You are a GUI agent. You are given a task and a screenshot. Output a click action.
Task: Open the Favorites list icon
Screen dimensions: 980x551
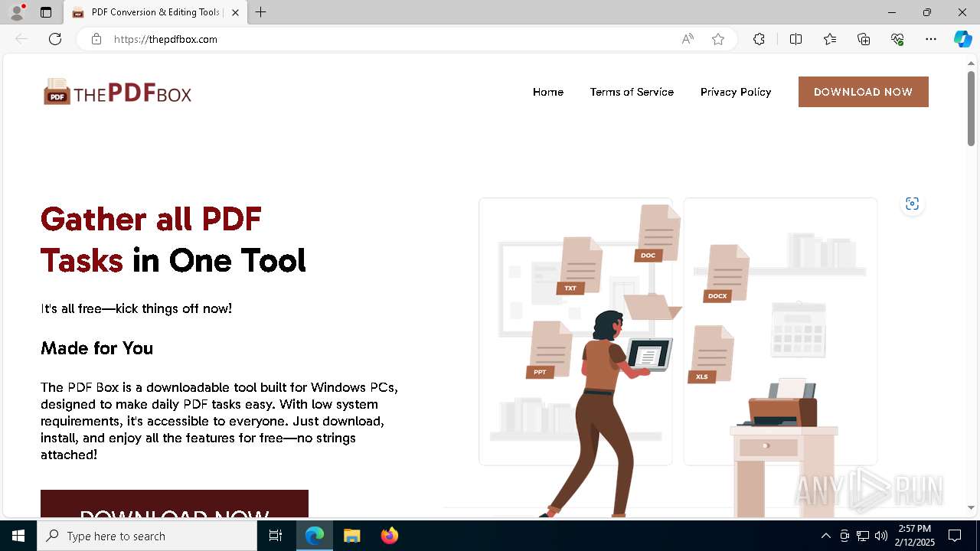[x=830, y=39]
